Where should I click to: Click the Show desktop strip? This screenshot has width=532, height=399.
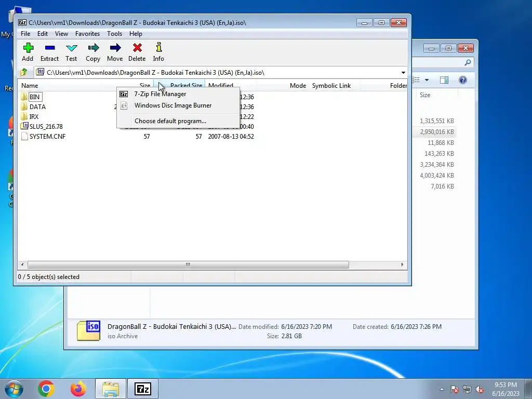click(x=528, y=389)
